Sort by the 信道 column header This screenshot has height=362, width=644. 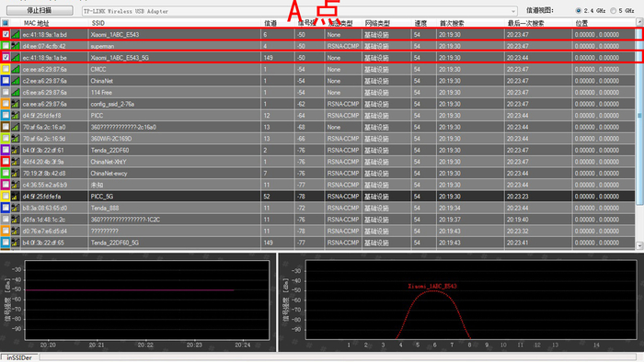pos(270,23)
